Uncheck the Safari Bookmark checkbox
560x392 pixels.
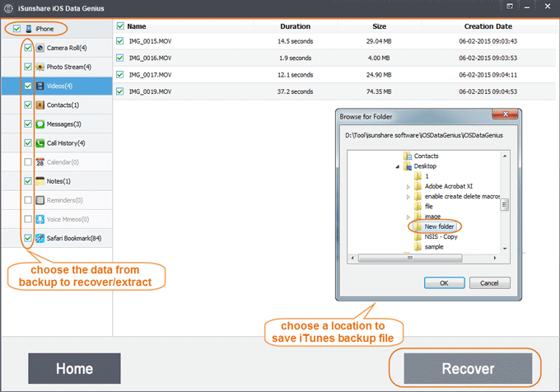tap(28, 238)
